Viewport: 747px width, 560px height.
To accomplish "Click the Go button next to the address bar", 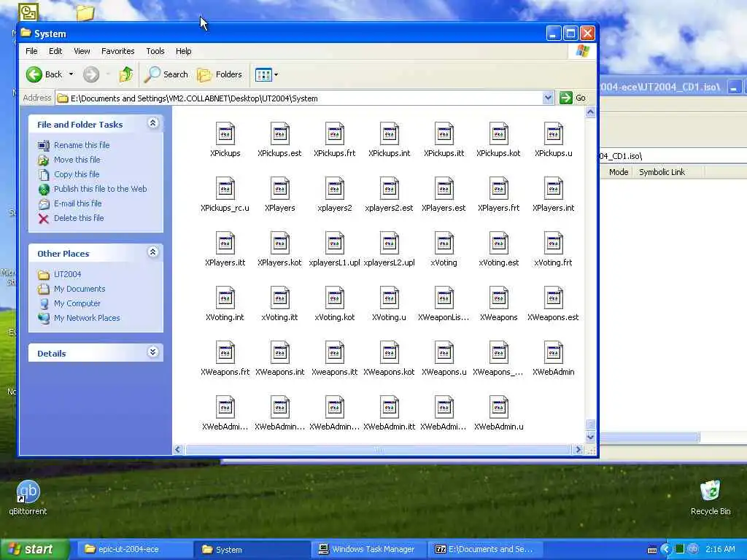I will pyautogui.click(x=573, y=98).
